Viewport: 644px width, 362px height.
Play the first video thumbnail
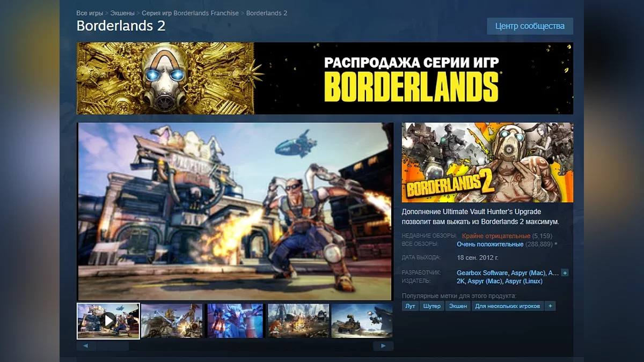click(108, 321)
